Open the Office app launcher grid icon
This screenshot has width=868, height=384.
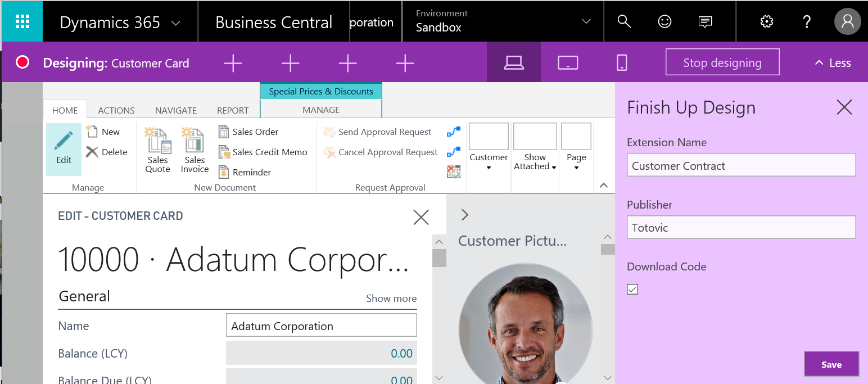[x=22, y=21]
